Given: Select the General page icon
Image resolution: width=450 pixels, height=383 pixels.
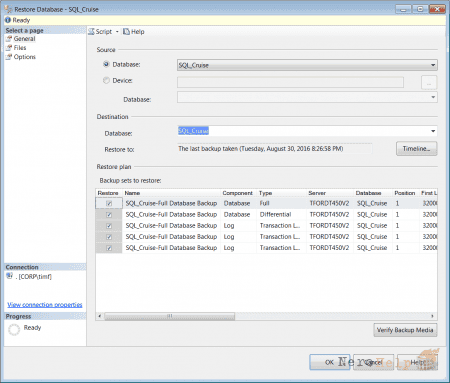Looking at the screenshot, I should coord(9,39).
